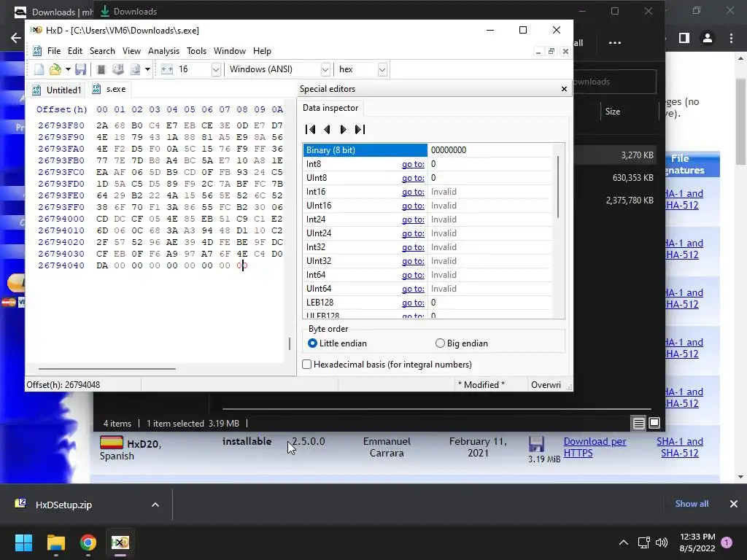This screenshot has width=747, height=560.
Task: Open Windows Start menu
Action: pyautogui.click(x=23, y=542)
